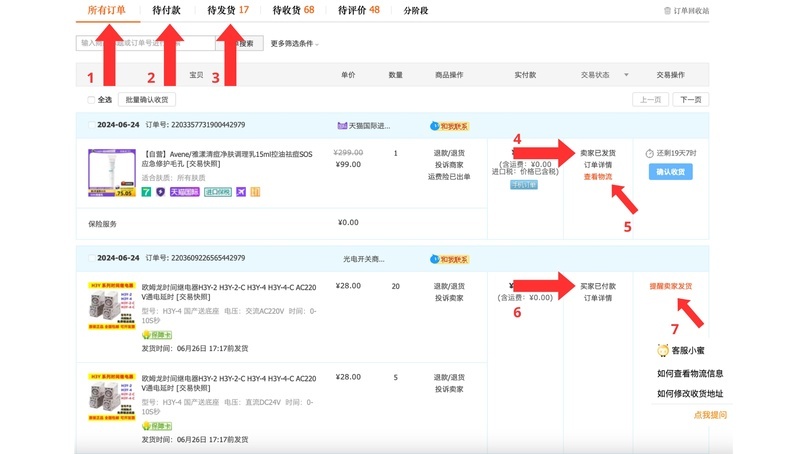Click 保障卡 badge on the 直流DC24V item
The image size is (807, 454).
[x=157, y=426]
